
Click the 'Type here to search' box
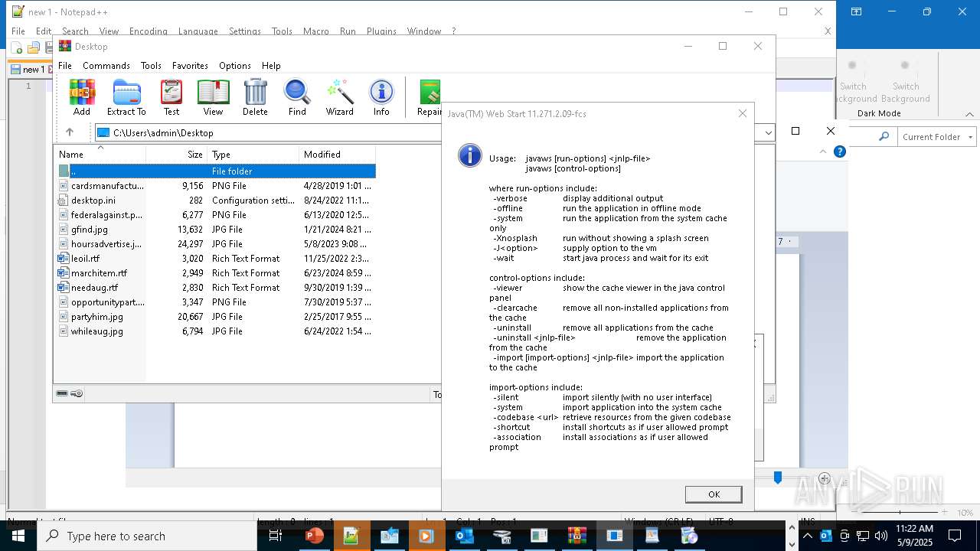[x=146, y=536]
